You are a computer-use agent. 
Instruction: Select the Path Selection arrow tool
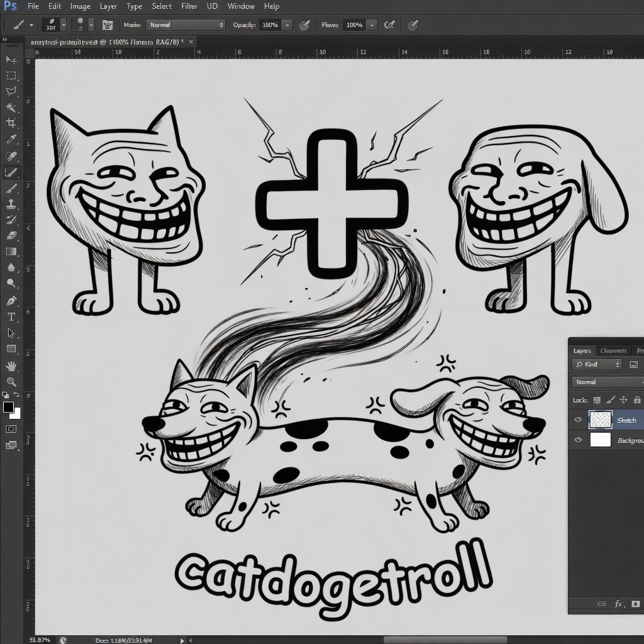11,333
